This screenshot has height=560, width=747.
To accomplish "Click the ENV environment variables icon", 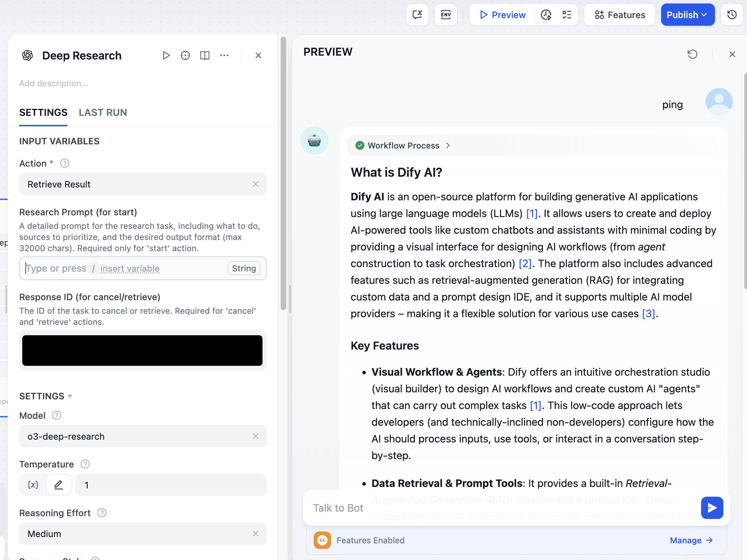I will pyautogui.click(x=445, y=15).
